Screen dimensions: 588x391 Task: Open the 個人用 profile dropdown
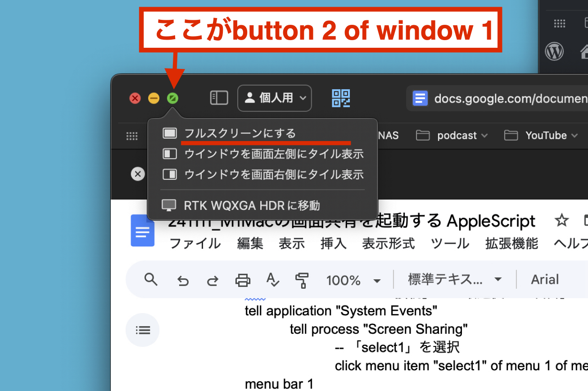(x=275, y=98)
